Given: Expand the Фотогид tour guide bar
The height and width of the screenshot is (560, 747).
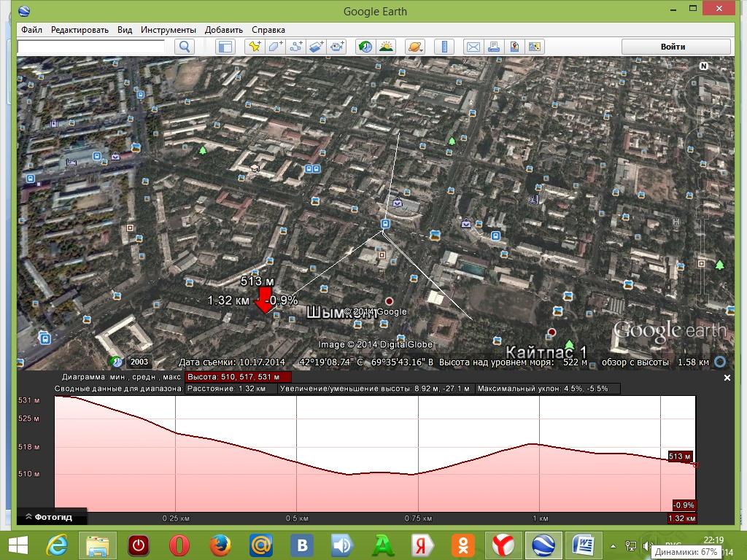Looking at the screenshot, I should point(52,517).
